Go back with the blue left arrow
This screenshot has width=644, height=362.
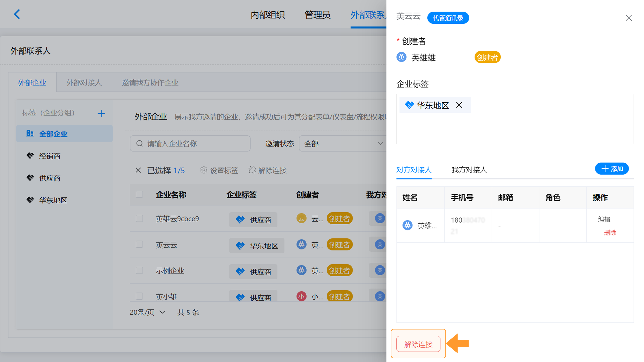[17, 14]
